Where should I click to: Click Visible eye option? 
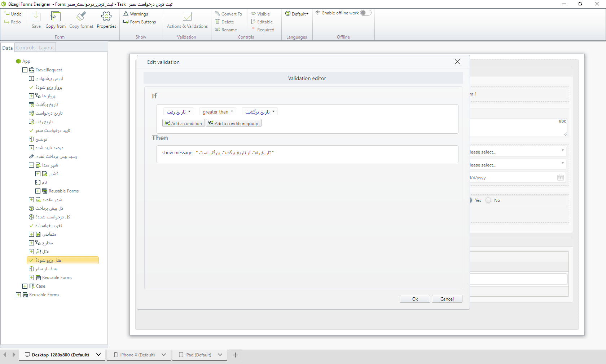[x=260, y=14]
